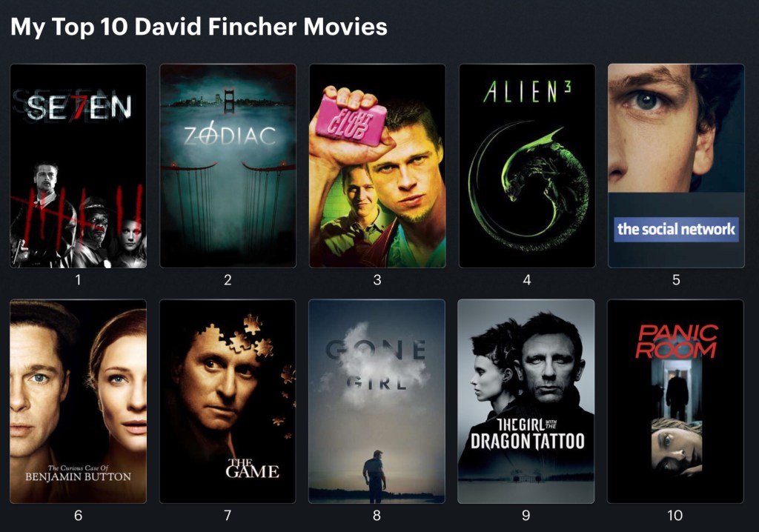This screenshot has height=532, width=759.
Task: Open The Social Network poster
Action: point(676,166)
